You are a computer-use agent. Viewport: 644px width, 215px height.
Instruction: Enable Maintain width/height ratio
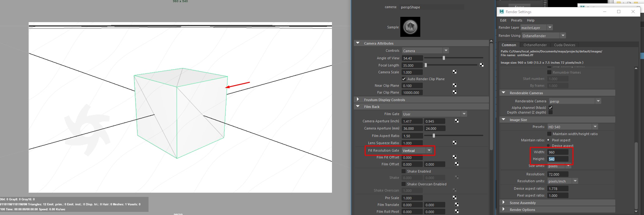pyautogui.click(x=549, y=134)
